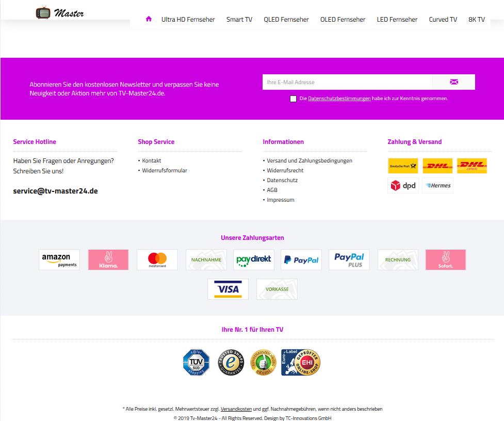Open the Widerrufsrecht link
The width and height of the screenshot is (504, 421).
[x=285, y=170]
